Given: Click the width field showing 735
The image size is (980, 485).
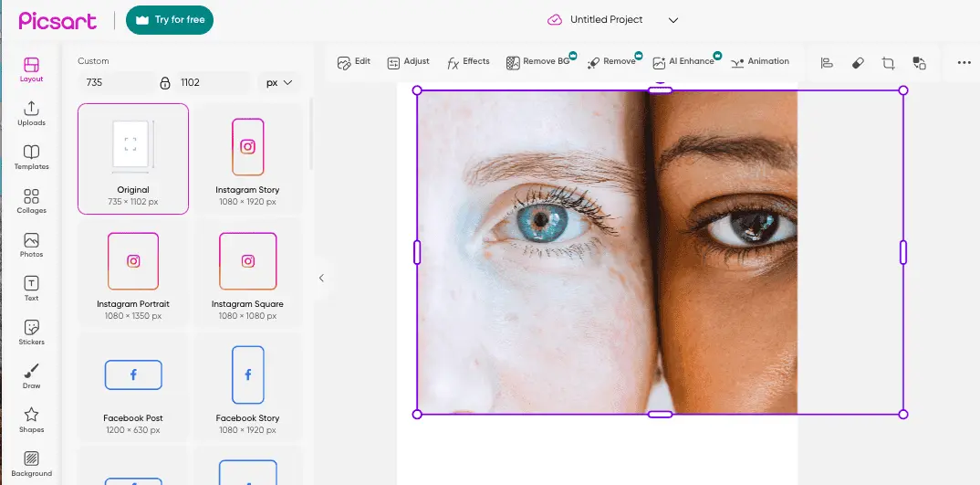Looking at the screenshot, I should click(116, 82).
